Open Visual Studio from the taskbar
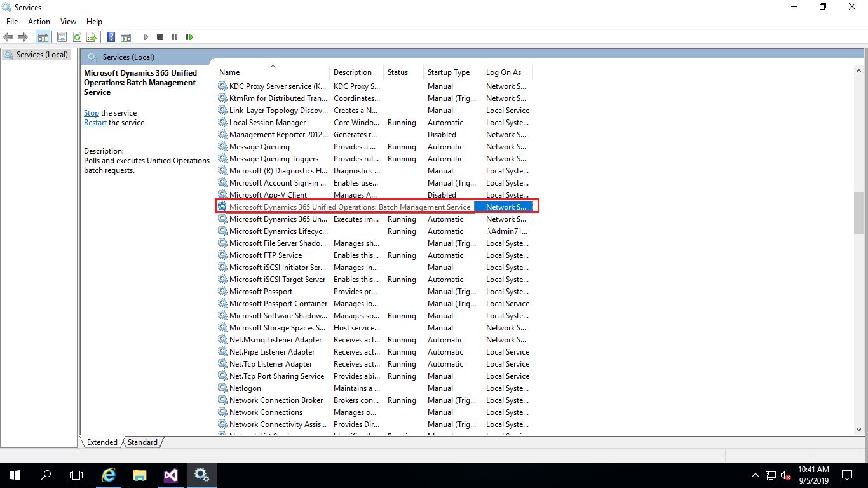Image resolution: width=868 pixels, height=488 pixels. (x=170, y=475)
